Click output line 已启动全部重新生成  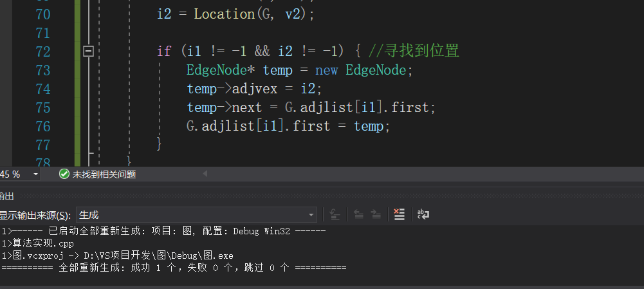click(x=164, y=231)
